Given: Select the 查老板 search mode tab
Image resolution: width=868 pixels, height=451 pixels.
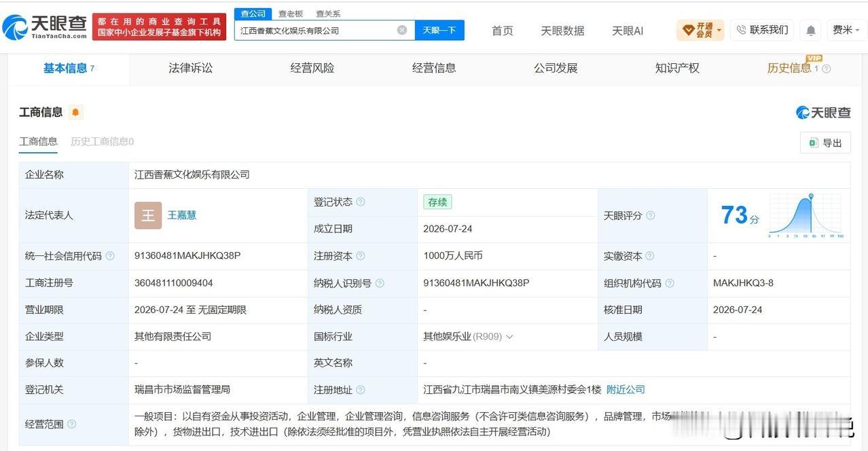Looking at the screenshot, I should (291, 14).
